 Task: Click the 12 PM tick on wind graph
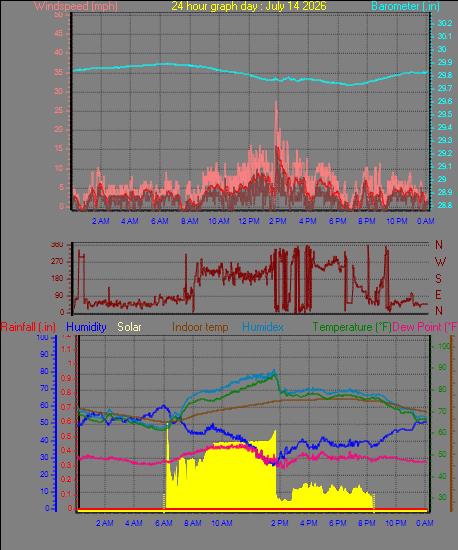tap(249, 221)
